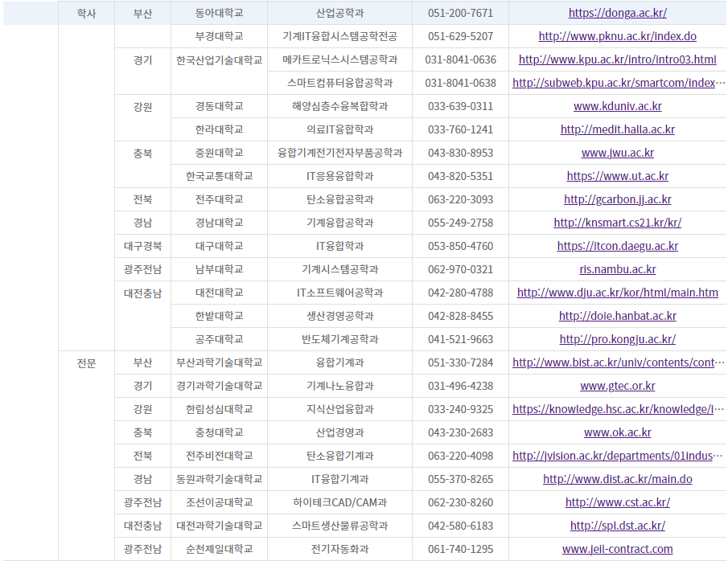Select the 대구경북 region cell

[x=142, y=246]
